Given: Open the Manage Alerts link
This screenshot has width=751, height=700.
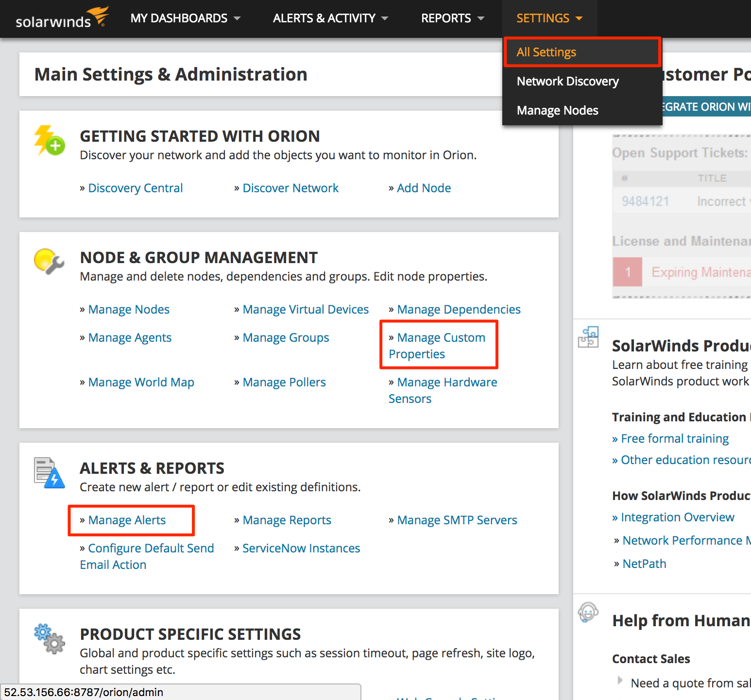Looking at the screenshot, I should point(127,520).
